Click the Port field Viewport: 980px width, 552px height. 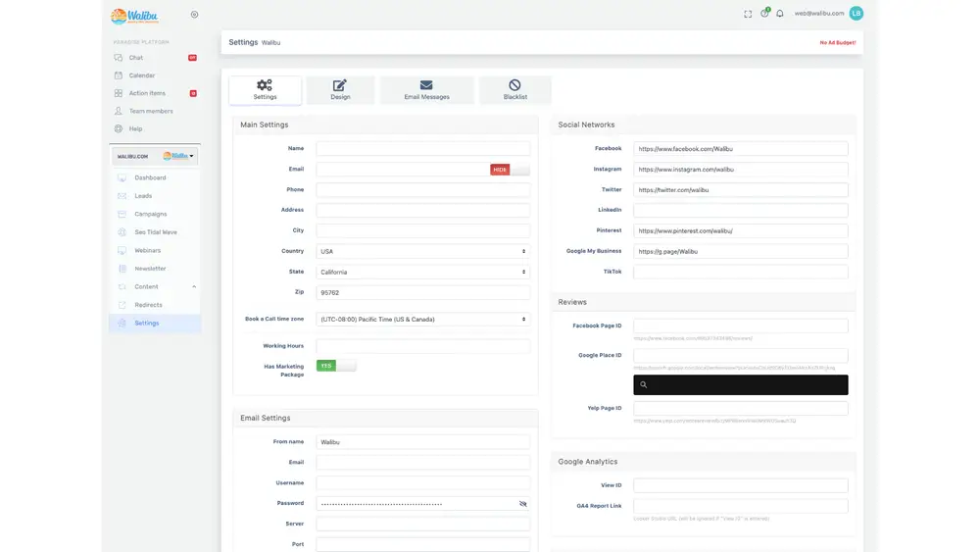point(422,544)
